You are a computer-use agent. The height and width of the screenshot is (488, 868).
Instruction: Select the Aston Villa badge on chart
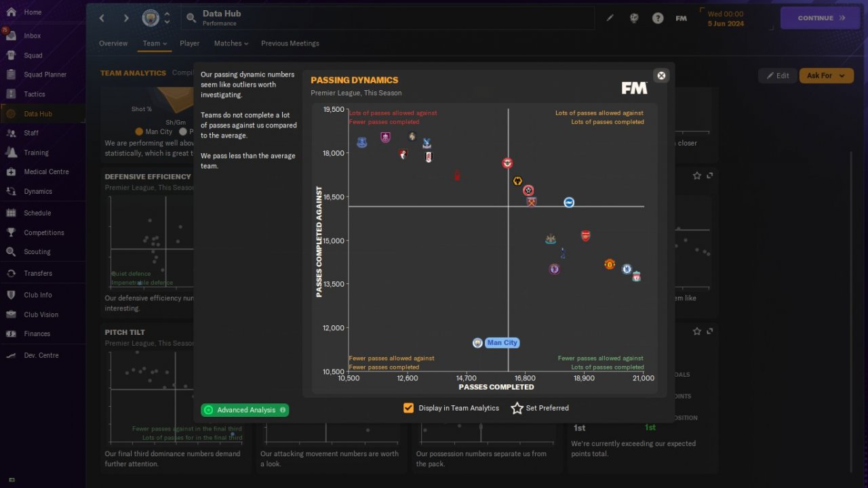point(554,269)
